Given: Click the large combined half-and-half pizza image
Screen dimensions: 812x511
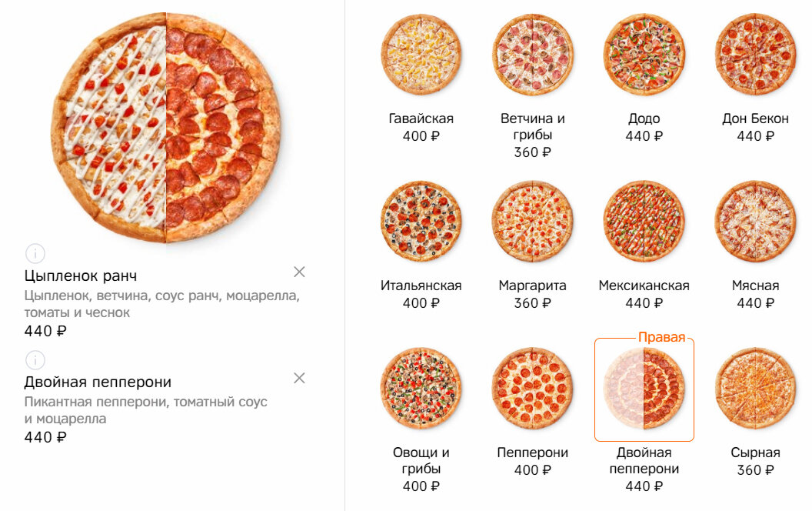Looking at the screenshot, I should coord(166,128).
